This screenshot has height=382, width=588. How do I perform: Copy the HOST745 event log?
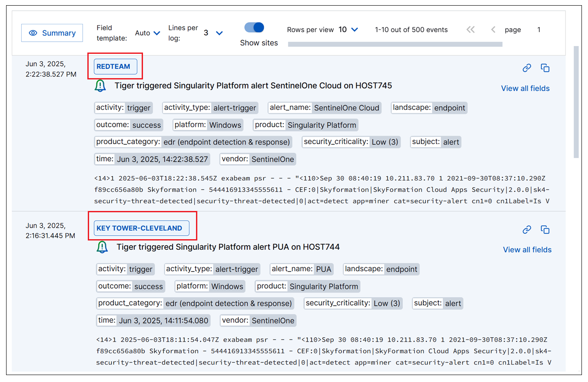[x=545, y=68]
